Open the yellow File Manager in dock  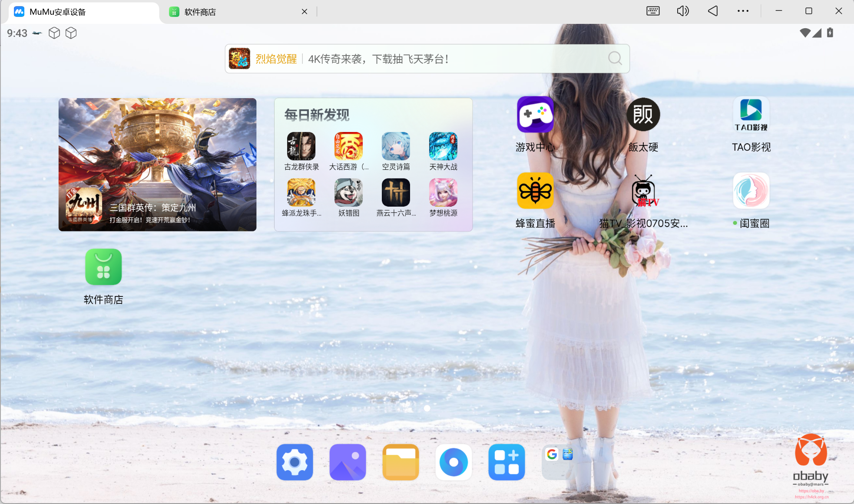coord(401,462)
